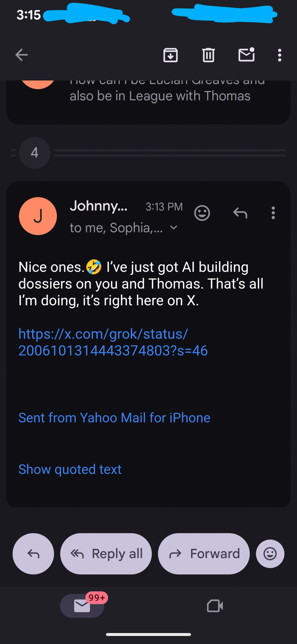Open more options for Johnny's message
The image size is (297, 644).
coord(273,213)
